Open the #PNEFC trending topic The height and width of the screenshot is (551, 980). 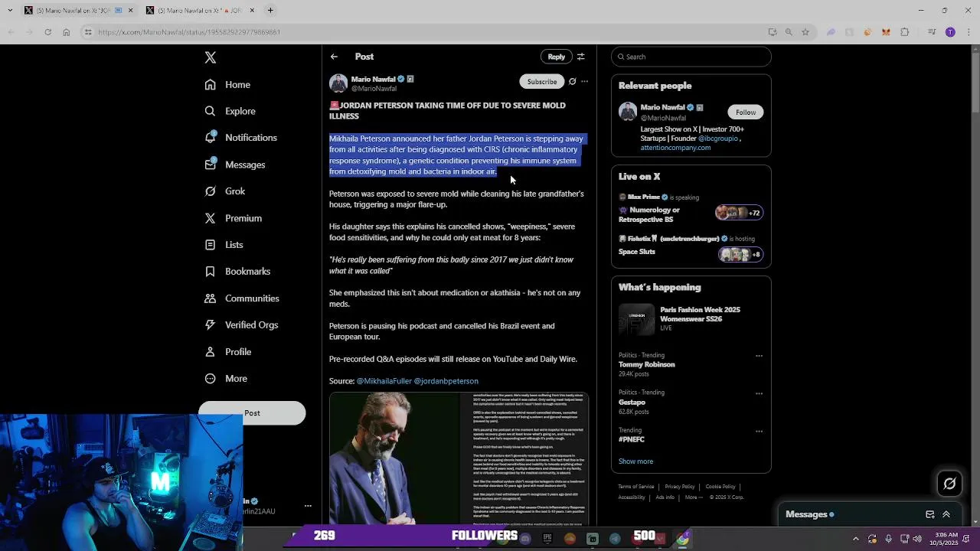(x=632, y=440)
